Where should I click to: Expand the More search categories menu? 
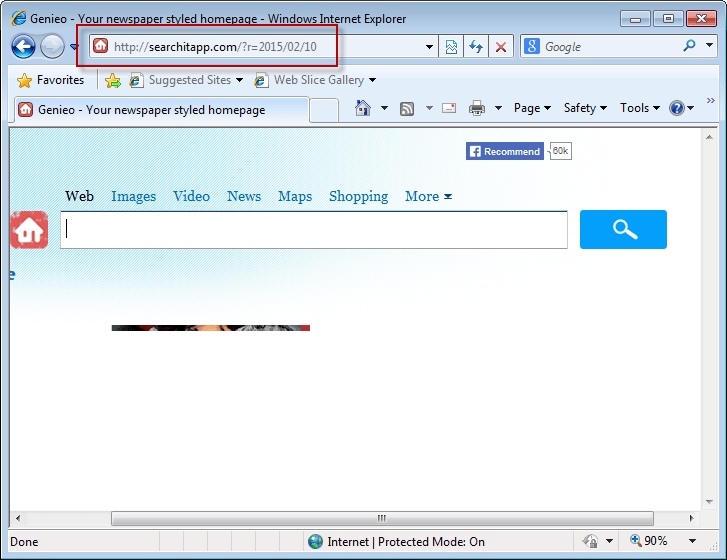pyautogui.click(x=428, y=196)
